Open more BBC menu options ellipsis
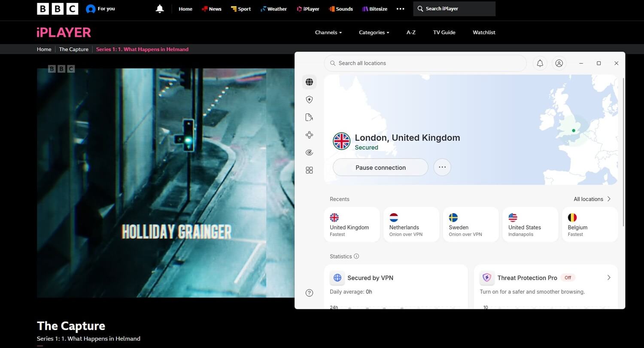 point(400,9)
